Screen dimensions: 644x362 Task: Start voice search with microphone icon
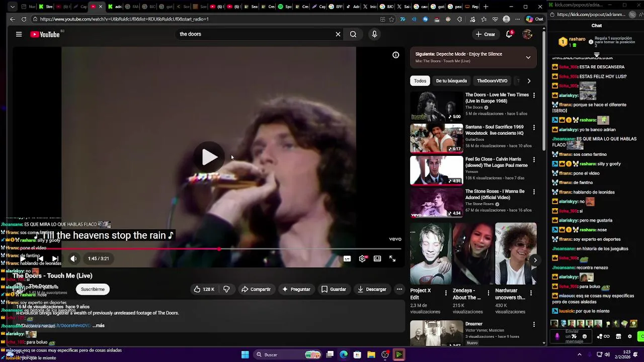[x=374, y=34]
